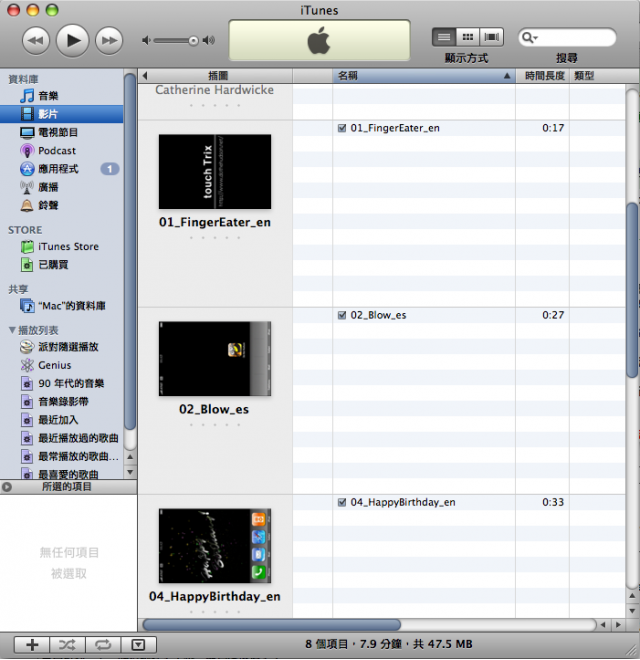The height and width of the screenshot is (660, 640).
Task: Click the max-volume speaker icon
Action: (209, 40)
